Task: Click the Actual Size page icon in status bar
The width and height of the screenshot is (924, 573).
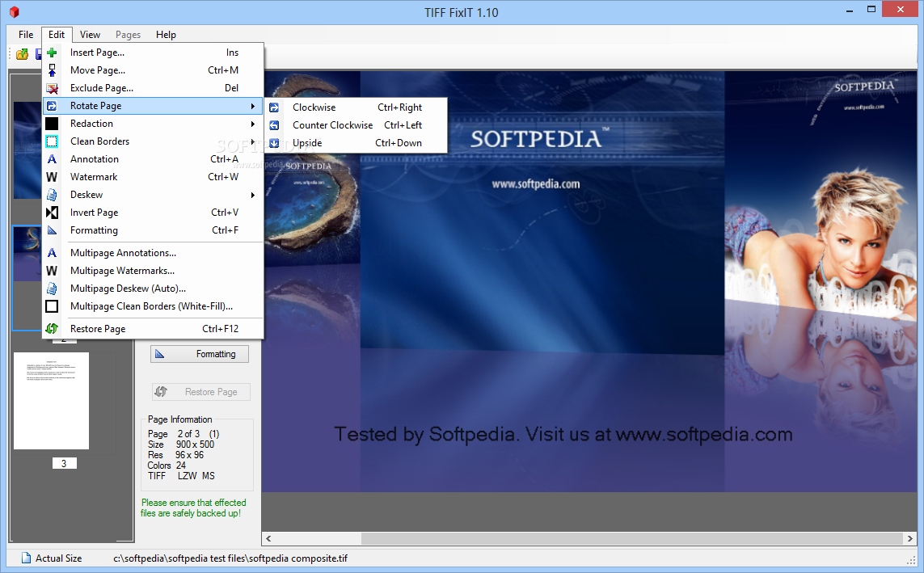Action: [x=25, y=558]
